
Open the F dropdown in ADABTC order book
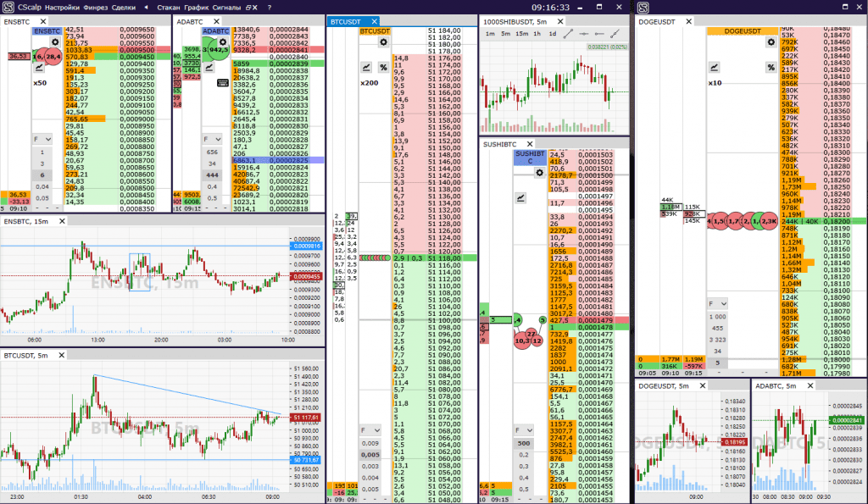click(212, 140)
